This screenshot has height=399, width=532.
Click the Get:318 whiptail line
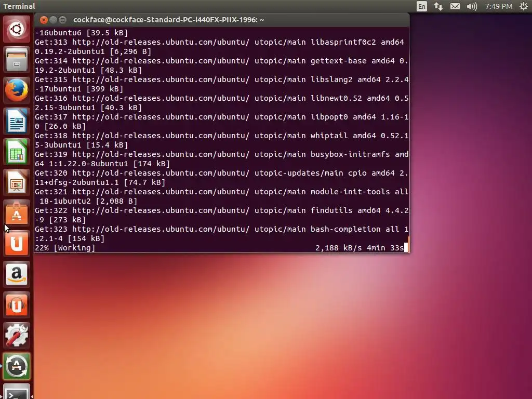(x=221, y=136)
